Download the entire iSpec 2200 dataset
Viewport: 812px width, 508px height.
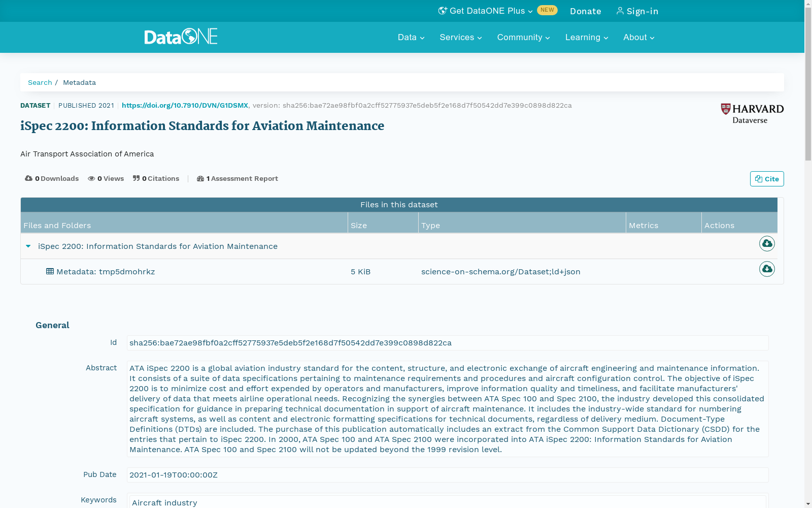767,244
